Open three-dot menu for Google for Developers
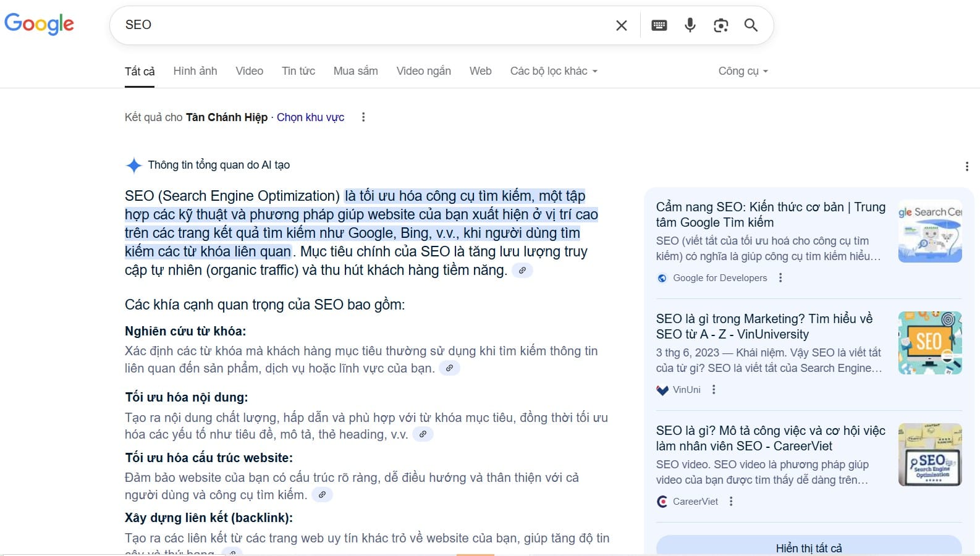980x556 pixels. 780,278
